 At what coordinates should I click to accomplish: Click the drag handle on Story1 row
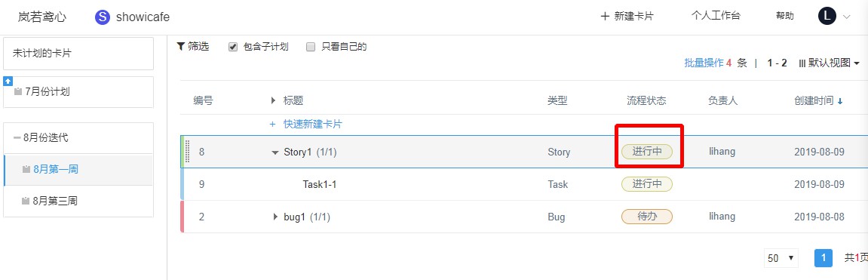click(187, 152)
